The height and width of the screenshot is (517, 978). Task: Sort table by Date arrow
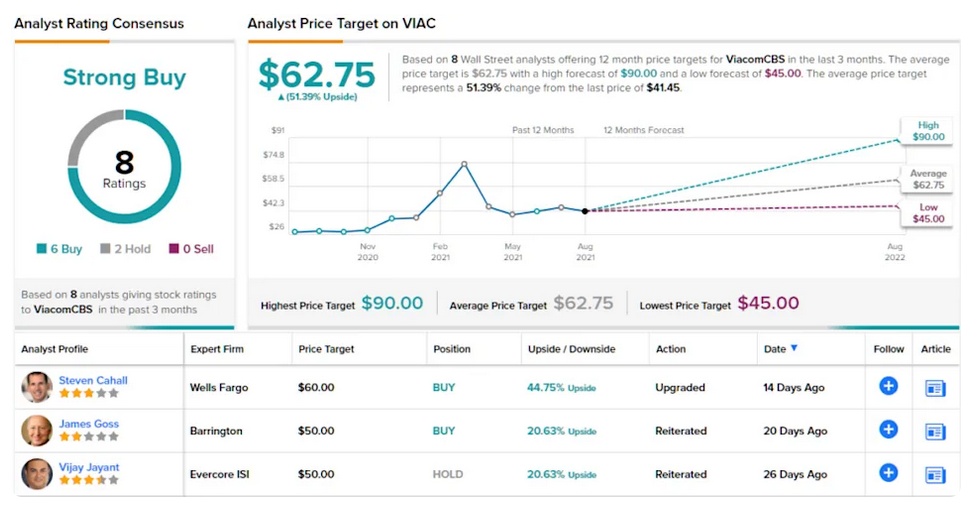pos(794,348)
